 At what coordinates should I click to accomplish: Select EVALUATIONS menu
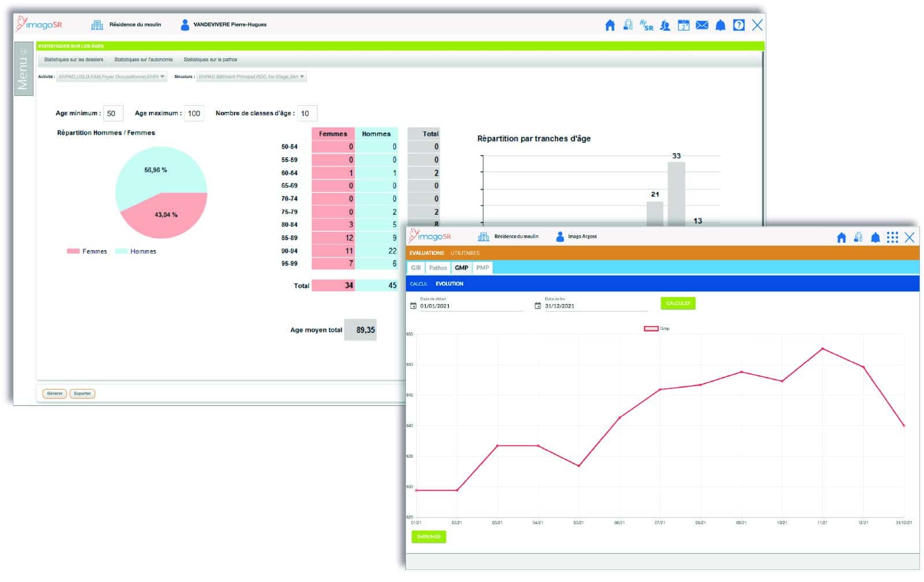pos(427,253)
